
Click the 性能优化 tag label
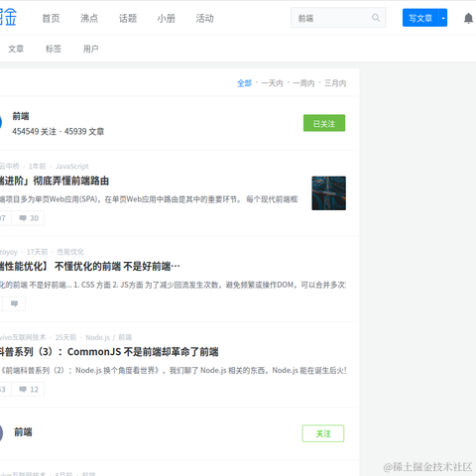tap(70, 252)
